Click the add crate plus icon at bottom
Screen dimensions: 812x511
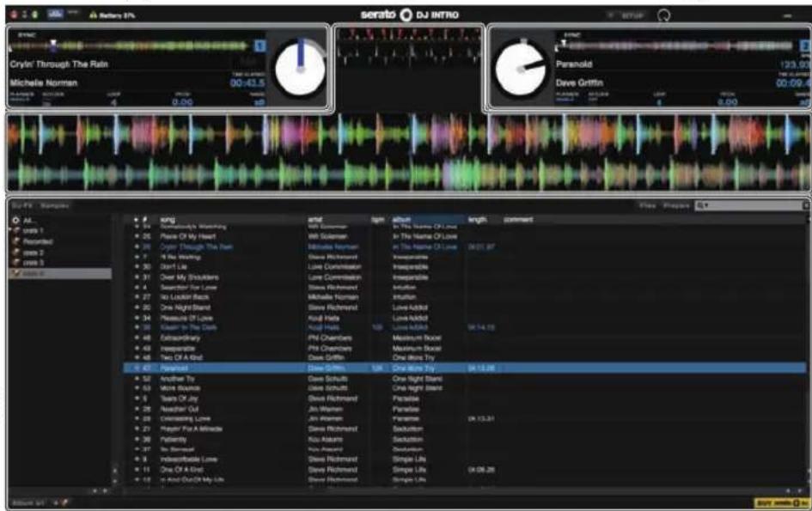pos(56,502)
